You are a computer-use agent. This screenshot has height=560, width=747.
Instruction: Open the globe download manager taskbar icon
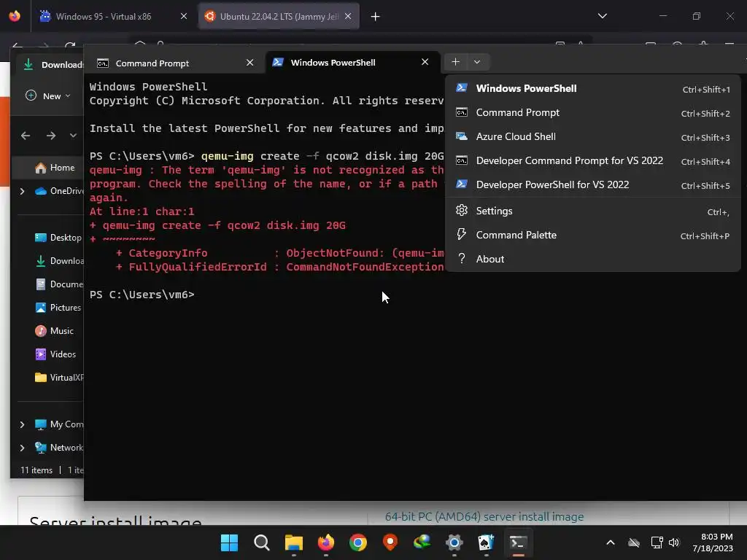coord(422,542)
